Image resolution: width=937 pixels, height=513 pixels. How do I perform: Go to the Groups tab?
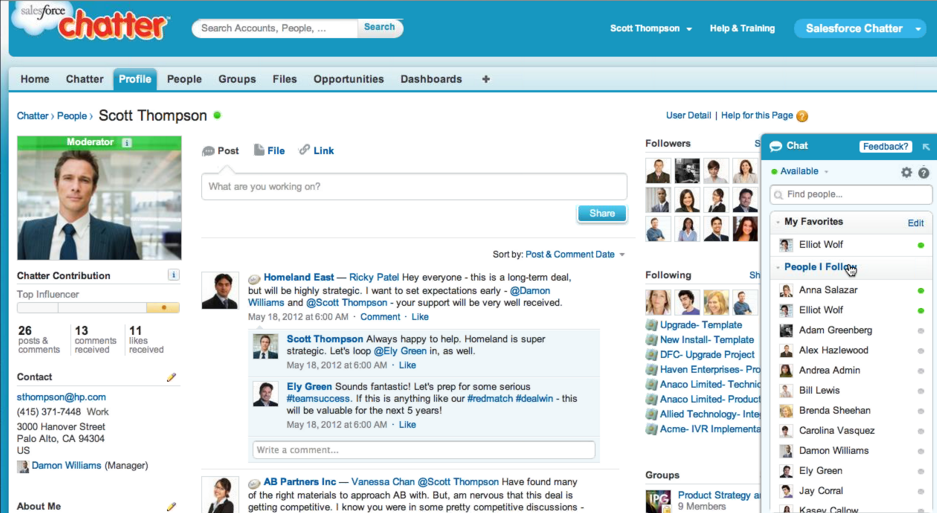237,79
